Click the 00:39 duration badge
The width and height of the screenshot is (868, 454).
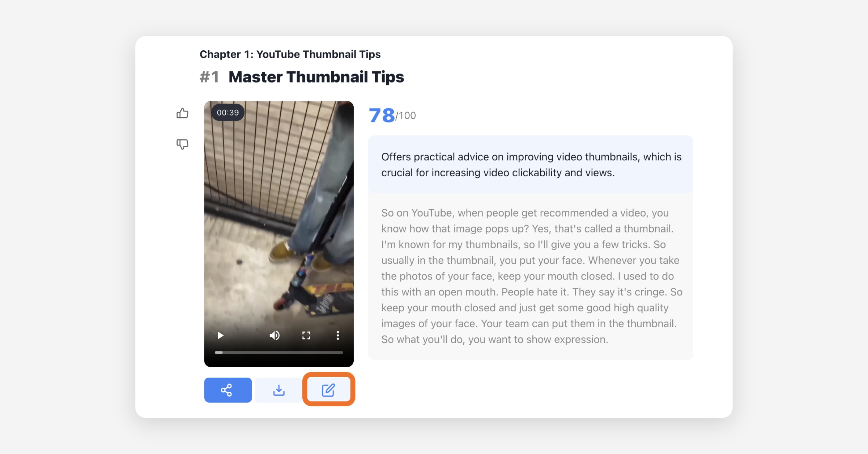228,113
